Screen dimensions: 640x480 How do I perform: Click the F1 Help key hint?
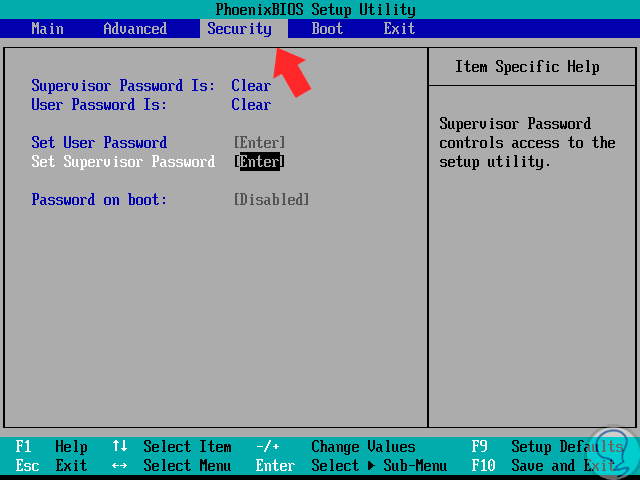click(51, 447)
